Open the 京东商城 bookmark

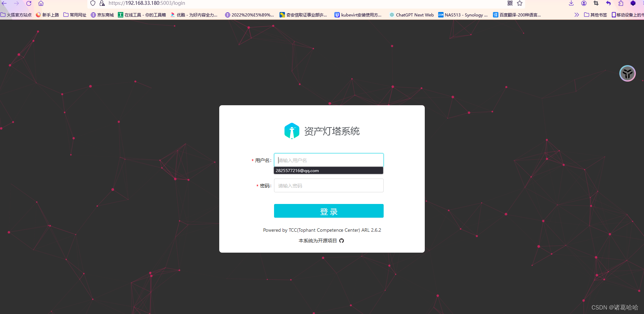[102, 15]
